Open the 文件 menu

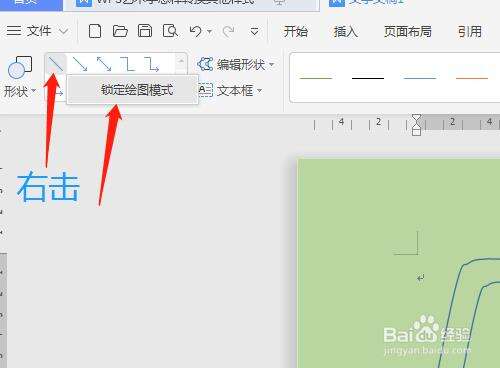38,31
